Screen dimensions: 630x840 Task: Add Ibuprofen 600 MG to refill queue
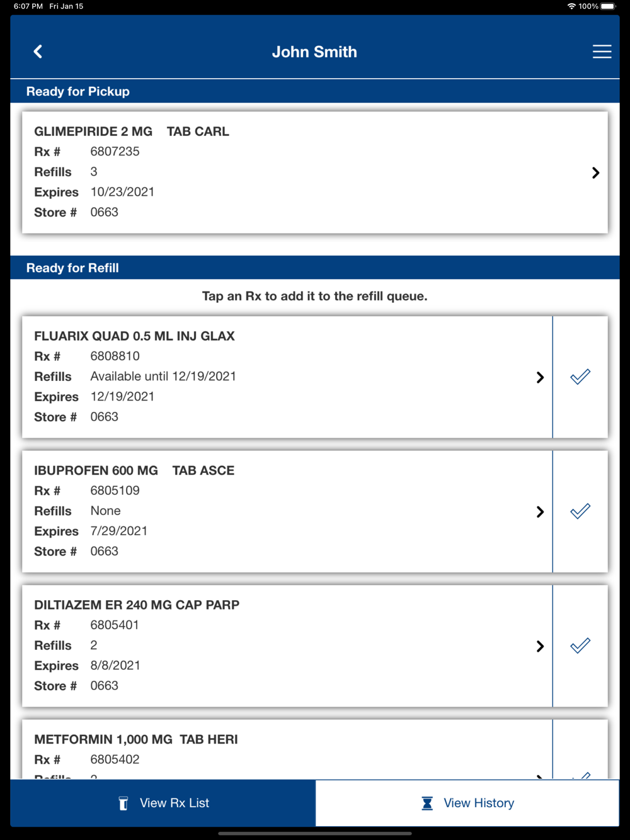coord(580,511)
